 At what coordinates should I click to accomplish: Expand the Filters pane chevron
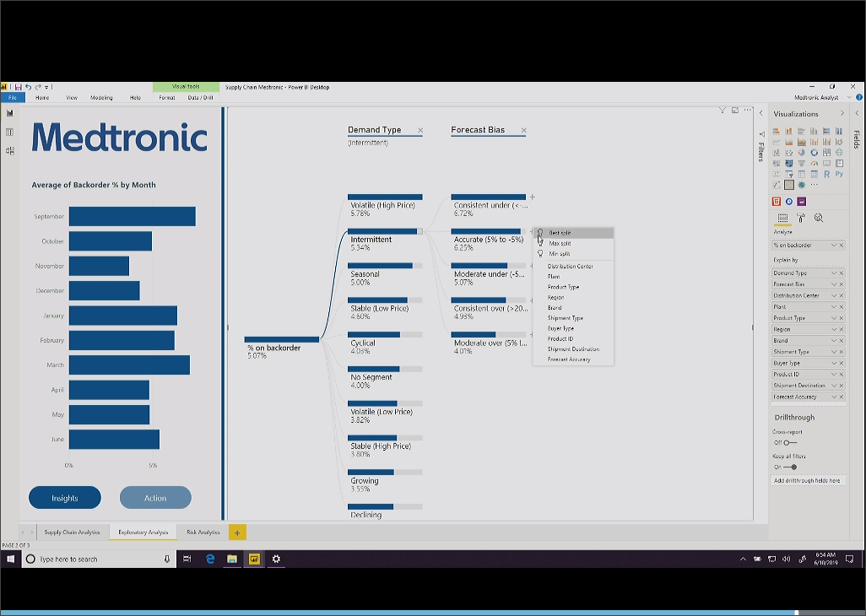tap(761, 113)
